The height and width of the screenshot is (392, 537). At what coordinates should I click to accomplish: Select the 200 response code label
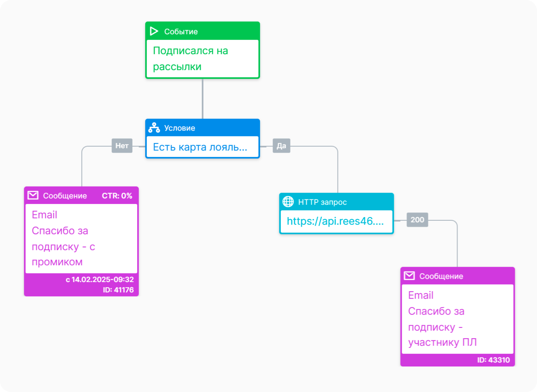[417, 220]
